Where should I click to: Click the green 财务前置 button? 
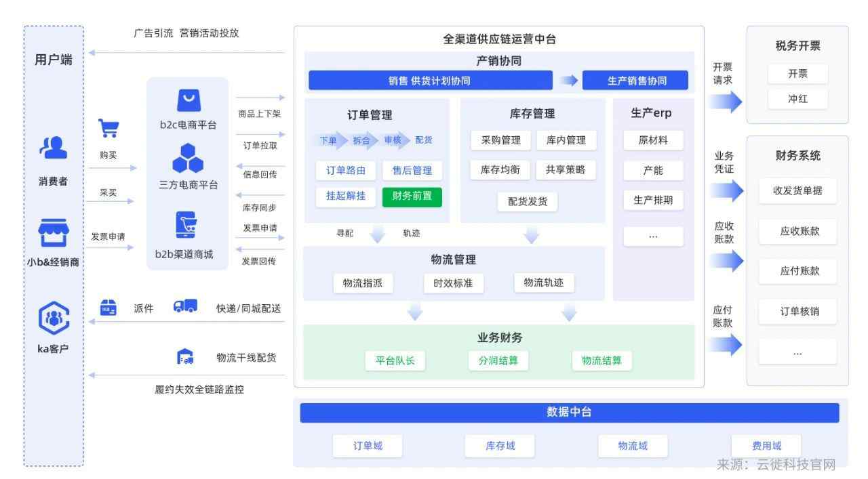pos(412,196)
